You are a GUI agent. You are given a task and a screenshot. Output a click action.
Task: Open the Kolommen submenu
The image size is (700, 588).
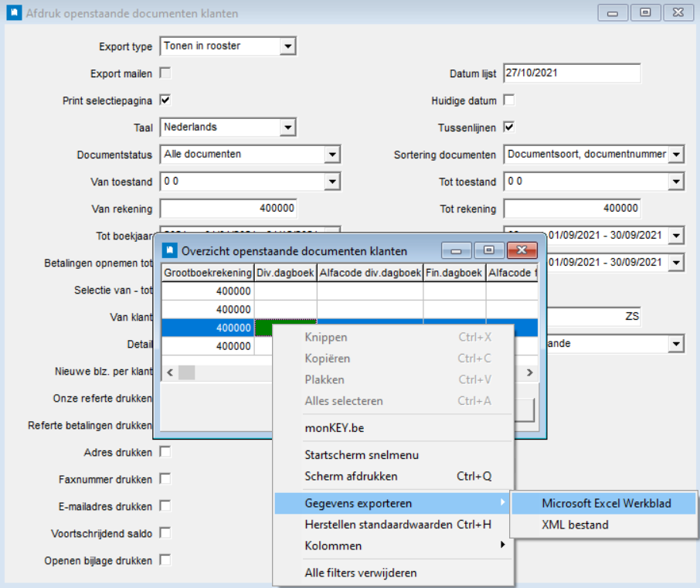pos(392,546)
